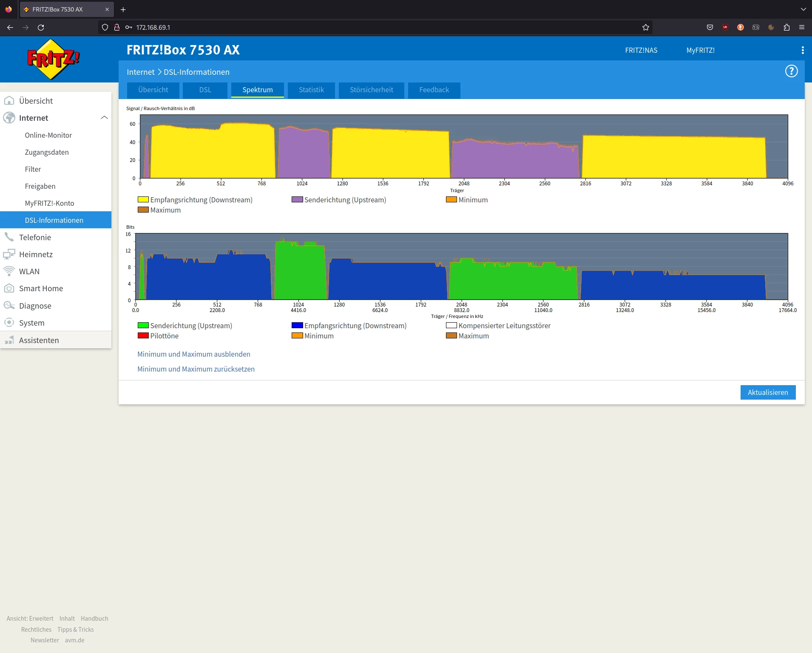This screenshot has width=812, height=653.
Task: Go back with the browser back arrow
Action: (x=10, y=27)
